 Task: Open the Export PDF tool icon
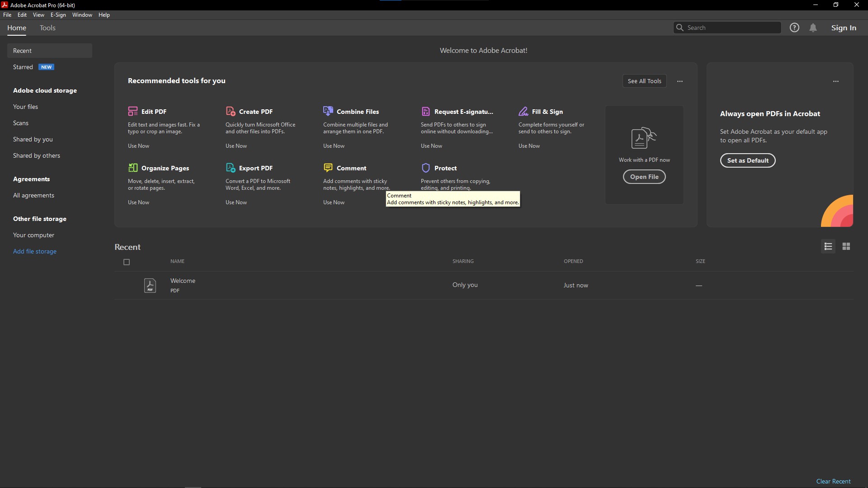[231, 168]
